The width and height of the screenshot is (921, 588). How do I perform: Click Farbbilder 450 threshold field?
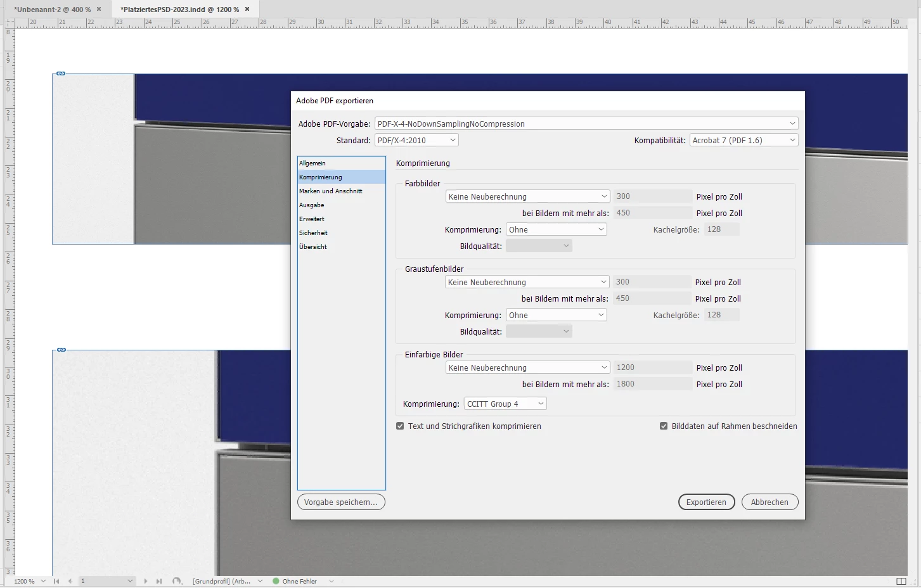[x=653, y=213]
